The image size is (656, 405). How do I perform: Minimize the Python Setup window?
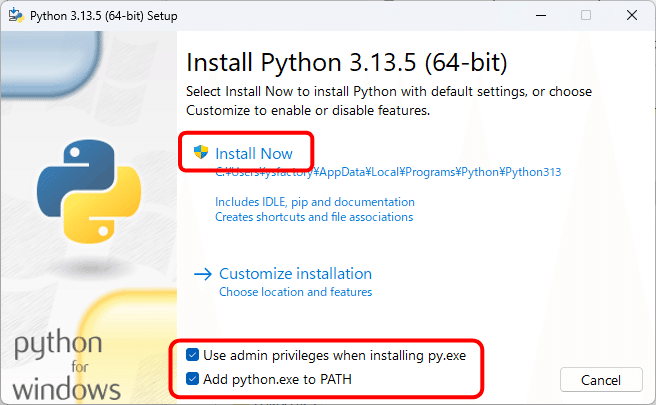point(539,15)
